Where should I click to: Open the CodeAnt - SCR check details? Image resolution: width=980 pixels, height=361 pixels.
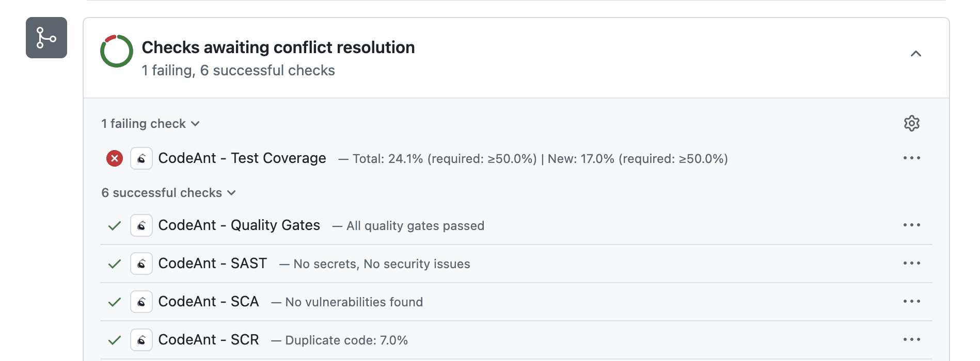click(209, 339)
